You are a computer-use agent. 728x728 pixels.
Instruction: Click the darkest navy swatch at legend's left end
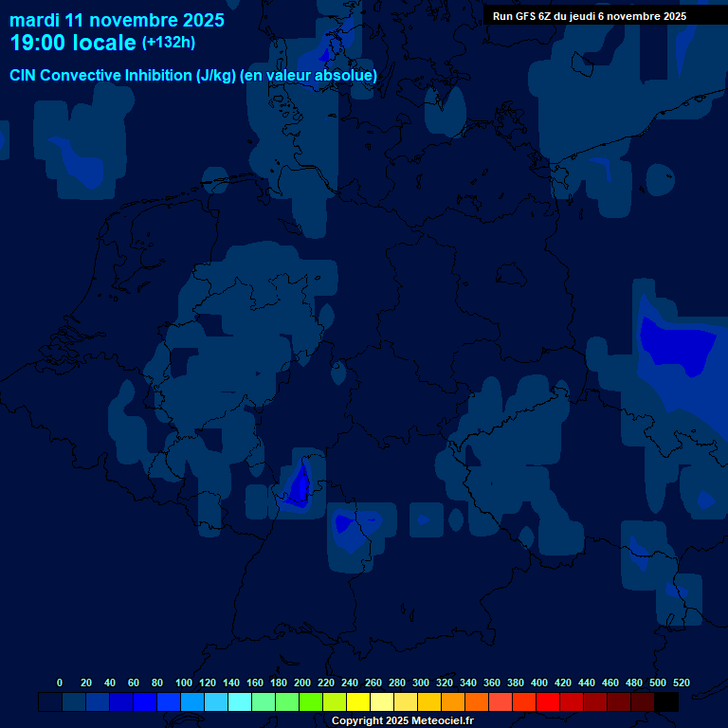(50, 702)
